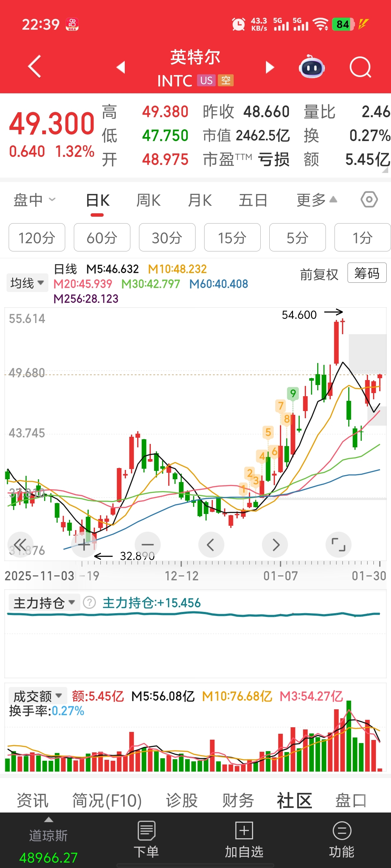Choose 30分 interval button
The width and height of the screenshot is (391, 868).
pyautogui.click(x=167, y=237)
